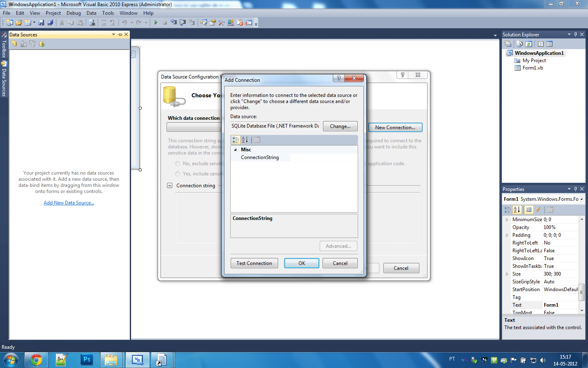
Task: Click Categorized icon in Add Connection property grid
Action: pyautogui.click(x=236, y=140)
